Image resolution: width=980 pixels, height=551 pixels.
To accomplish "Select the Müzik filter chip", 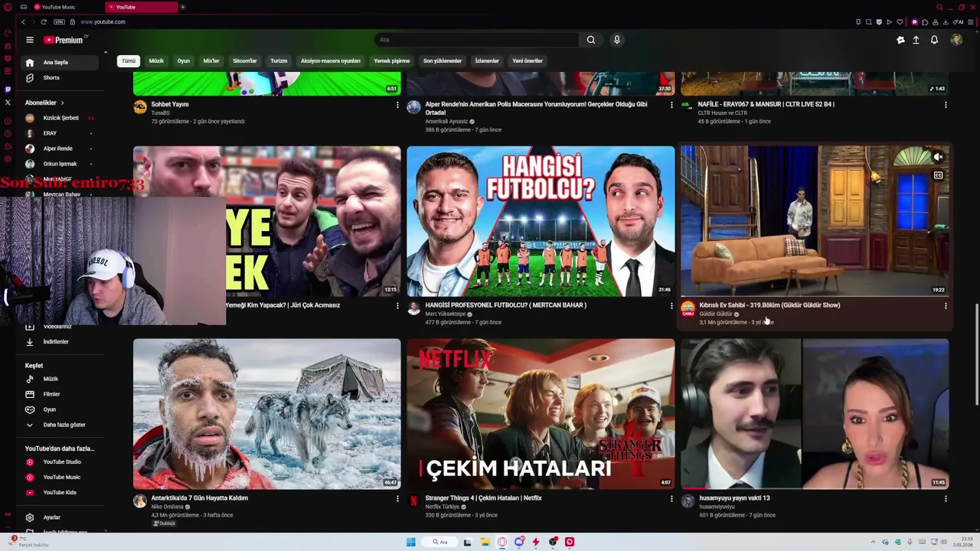I will click(156, 60).
